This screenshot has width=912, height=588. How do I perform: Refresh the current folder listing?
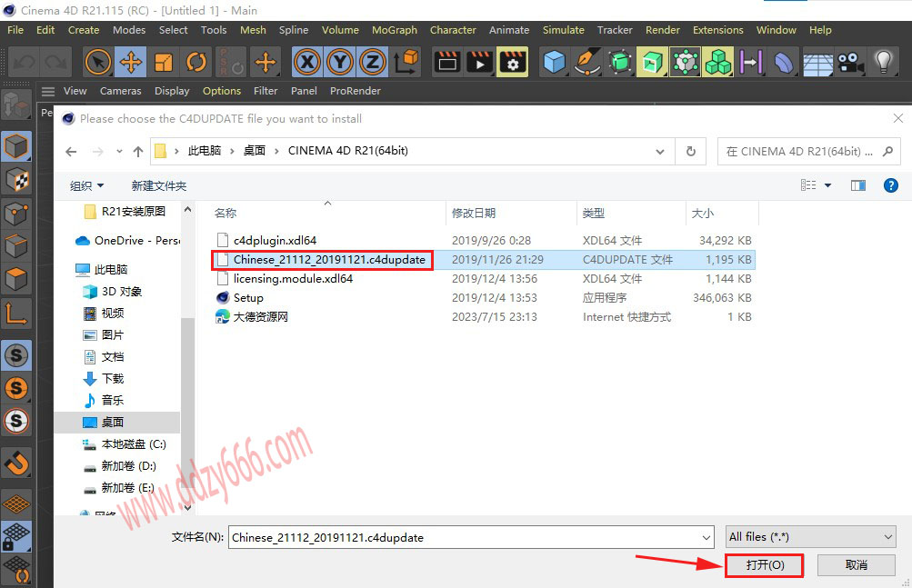coord(690,151)
